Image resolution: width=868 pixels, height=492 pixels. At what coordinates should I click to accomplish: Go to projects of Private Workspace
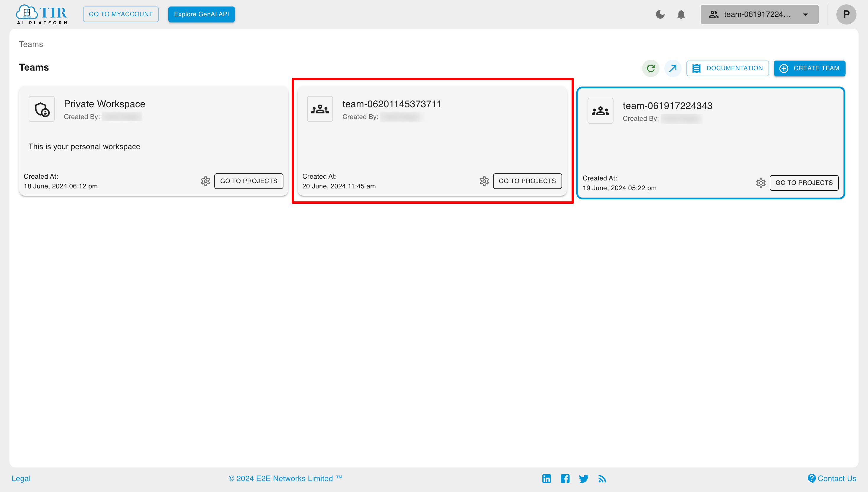tap(249, 181)
